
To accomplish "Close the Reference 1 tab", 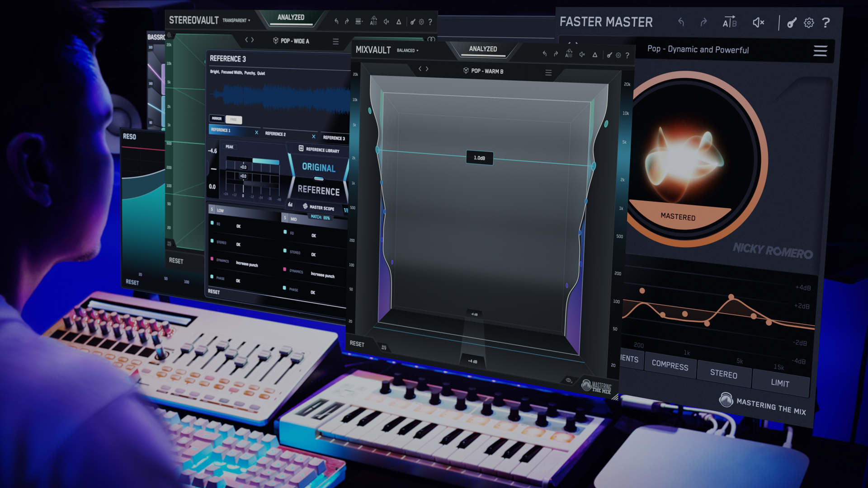I will click(256, 132).
